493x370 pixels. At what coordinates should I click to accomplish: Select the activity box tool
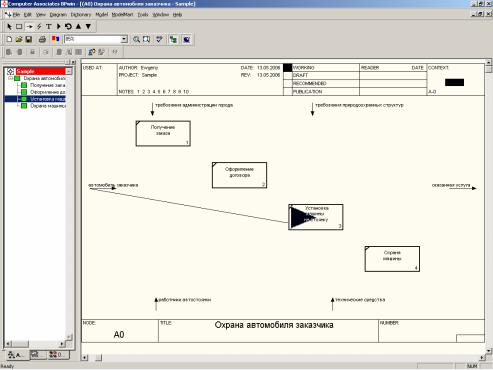[19, 26]
